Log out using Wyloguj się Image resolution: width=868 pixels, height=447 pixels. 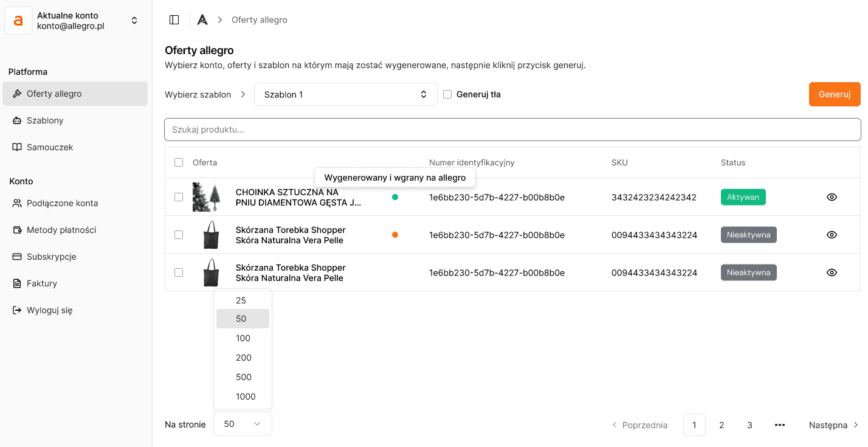click(49, 310)
